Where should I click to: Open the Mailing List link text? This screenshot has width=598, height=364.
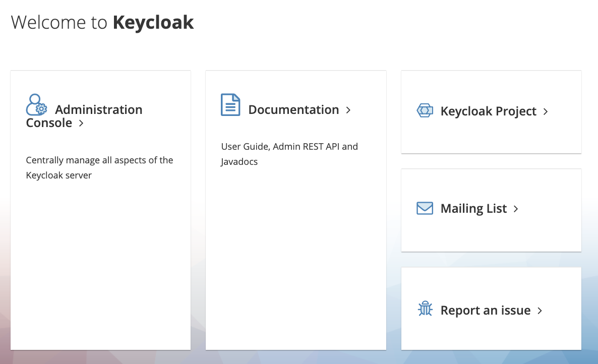pos(473,209)
